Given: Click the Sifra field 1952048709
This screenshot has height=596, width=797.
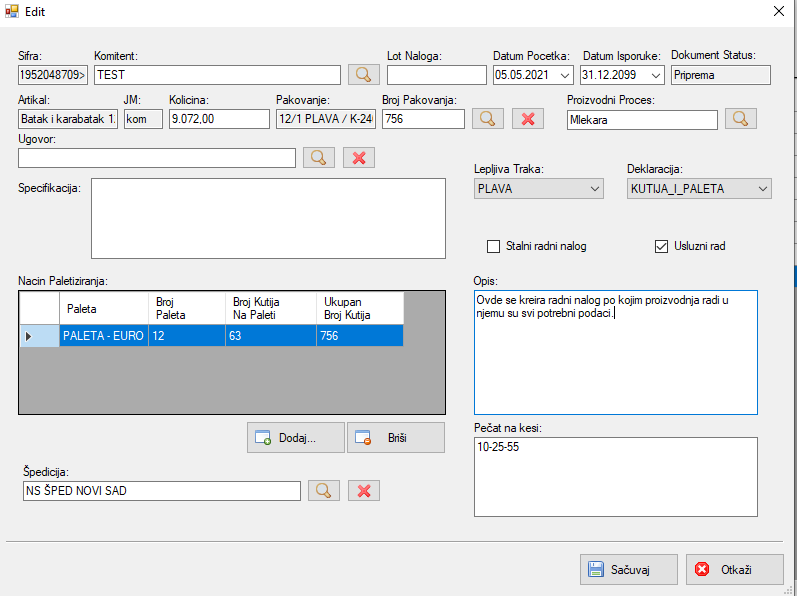Looking at the screenshot, I should [53, 75].
